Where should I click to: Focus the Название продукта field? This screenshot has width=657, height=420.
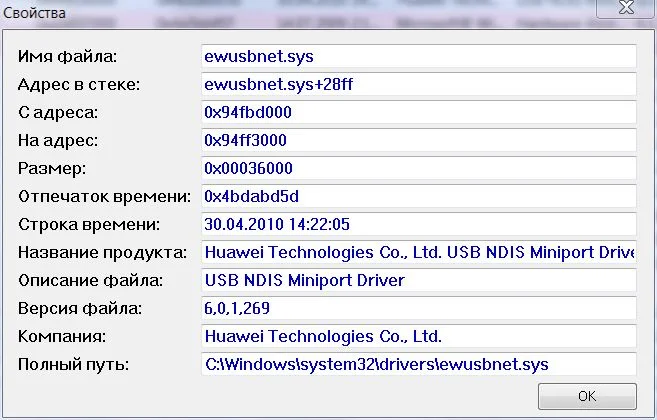pos(419,252)
